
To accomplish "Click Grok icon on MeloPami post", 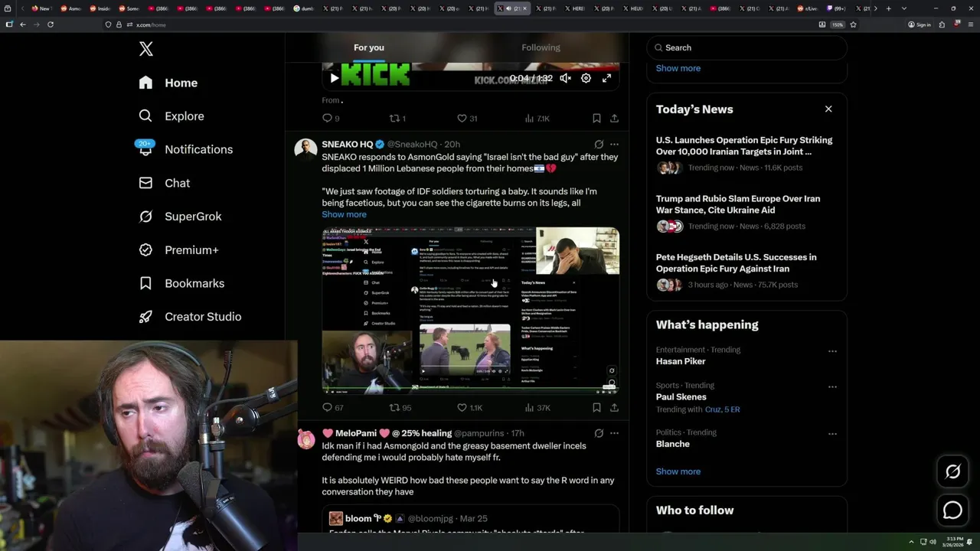I will pos(599,433).
